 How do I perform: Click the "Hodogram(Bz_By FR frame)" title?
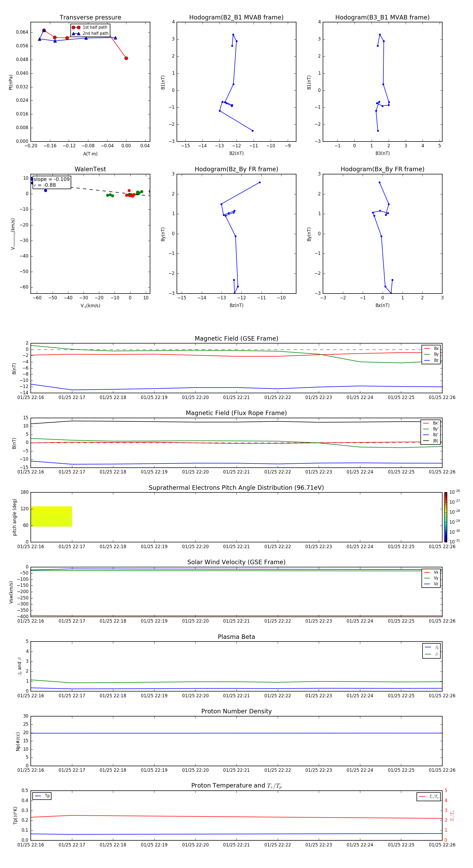pyautogui.click(x=236, y=169)
